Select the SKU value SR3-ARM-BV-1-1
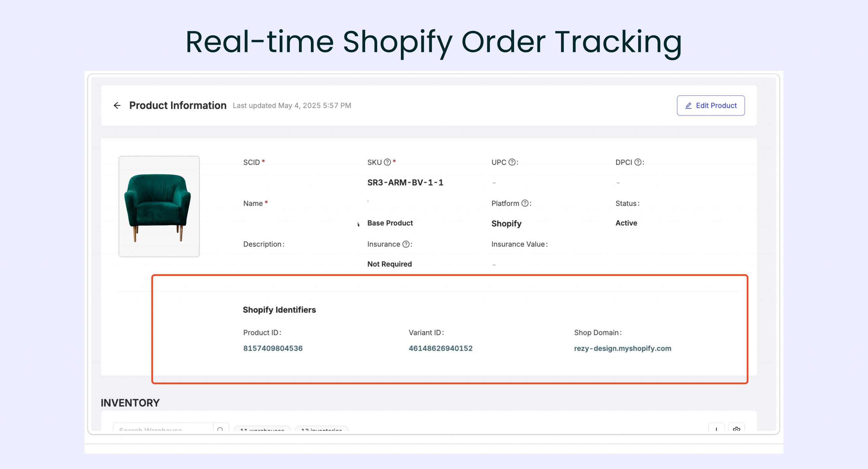This screenshot has width=868, height=469. point(405,183)
